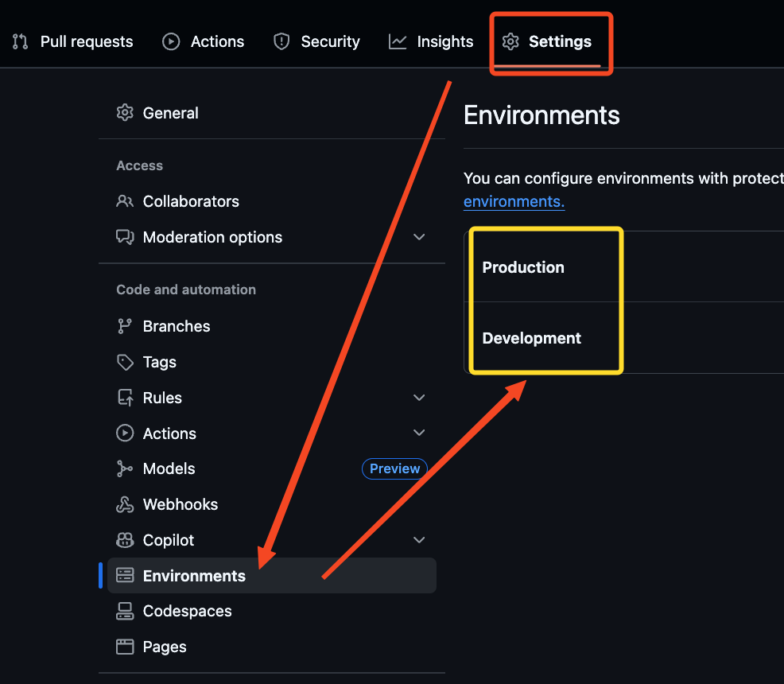Select the Settings tab

(547, 41)
